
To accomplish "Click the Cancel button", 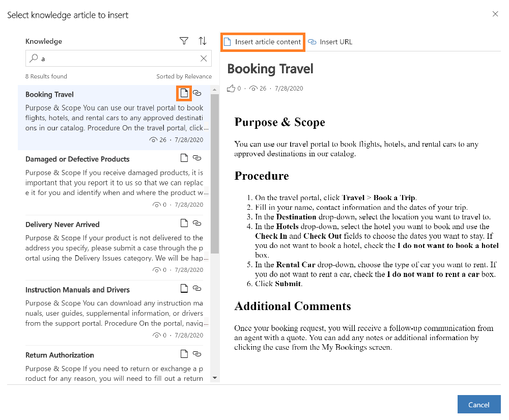I will 478,404.
